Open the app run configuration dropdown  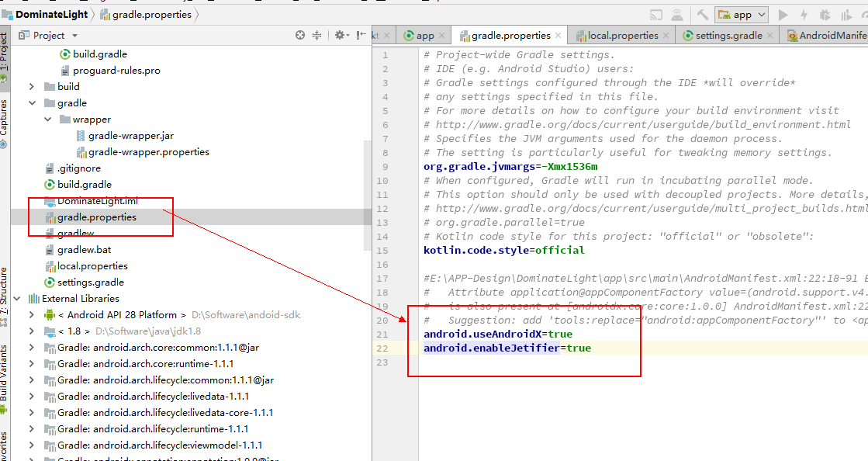(x=742, y=15)
